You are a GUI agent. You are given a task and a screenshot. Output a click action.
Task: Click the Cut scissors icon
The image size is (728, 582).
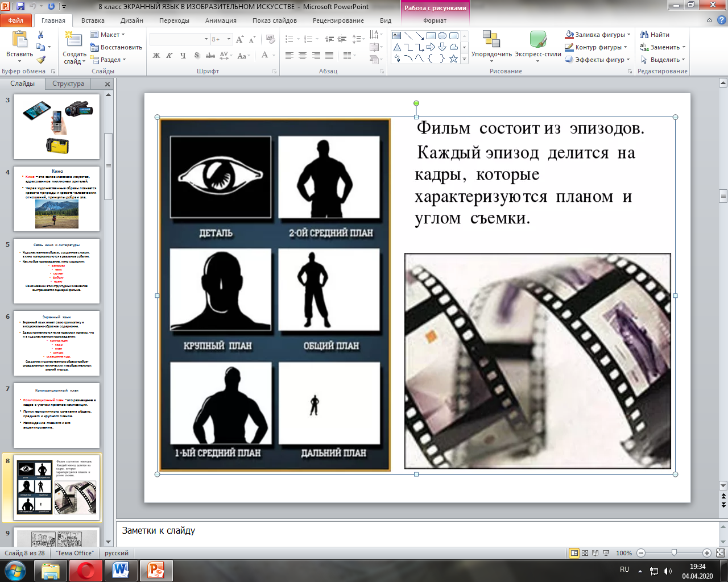point(40,35)
